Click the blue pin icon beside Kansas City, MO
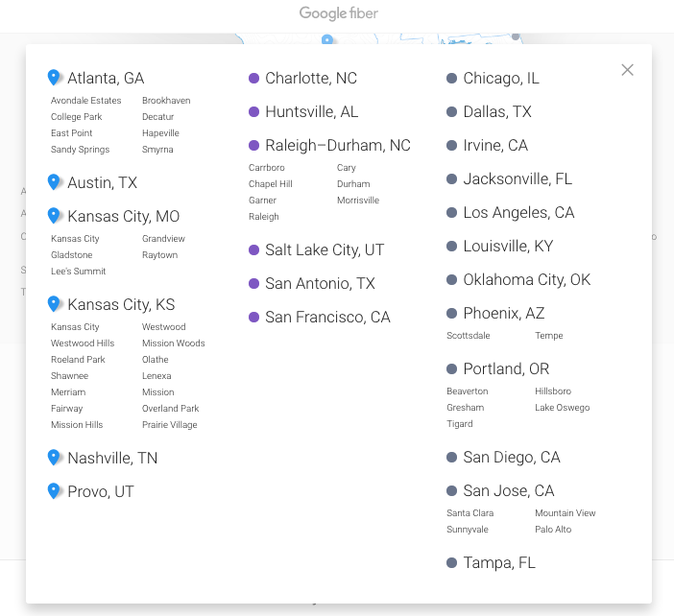This screenshot has width=674, height=616. point(54,216)
